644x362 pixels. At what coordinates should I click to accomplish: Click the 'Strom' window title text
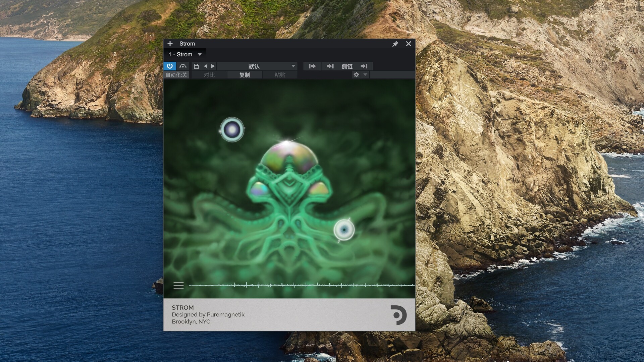[187, 44]
